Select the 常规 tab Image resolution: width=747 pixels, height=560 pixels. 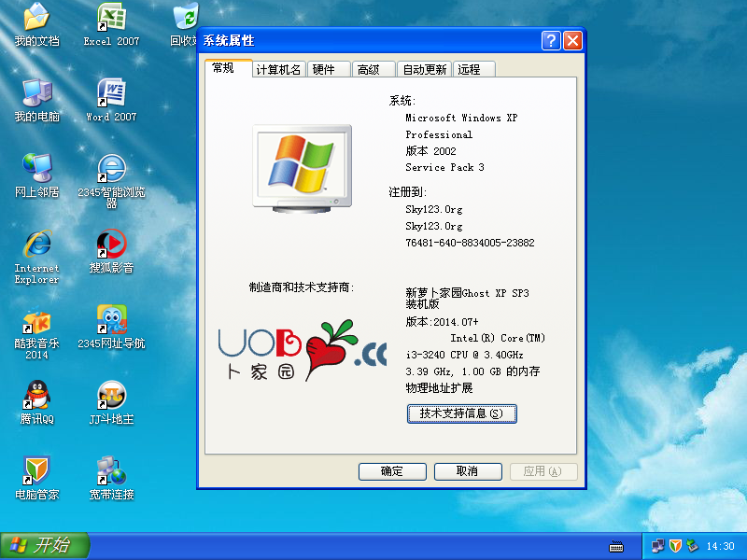pyautogui.click(x=228, y=68)
